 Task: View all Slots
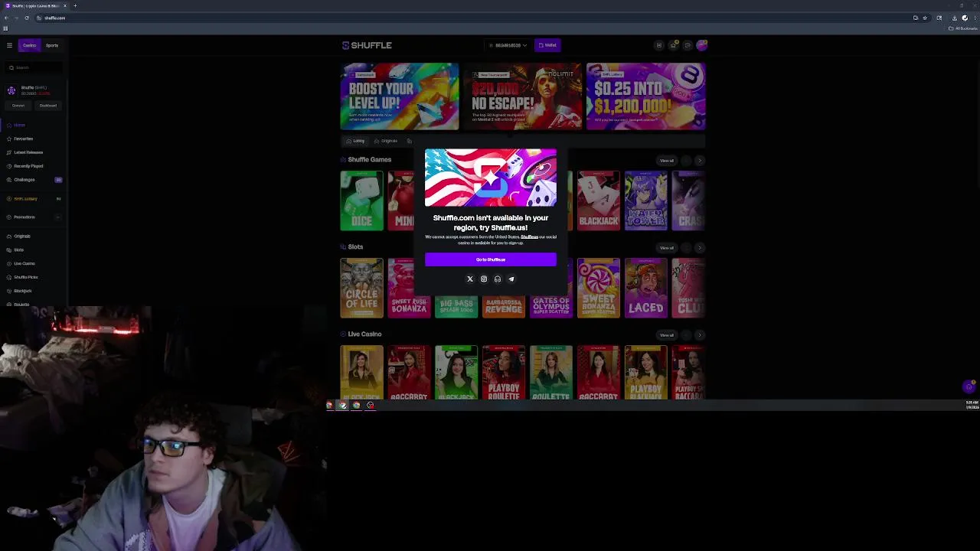[x=667, y=248]
